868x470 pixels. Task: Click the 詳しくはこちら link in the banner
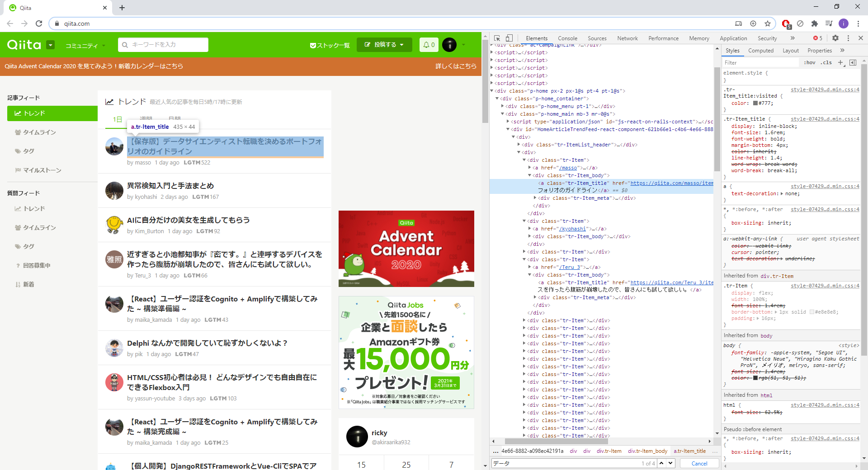(456, 66)
